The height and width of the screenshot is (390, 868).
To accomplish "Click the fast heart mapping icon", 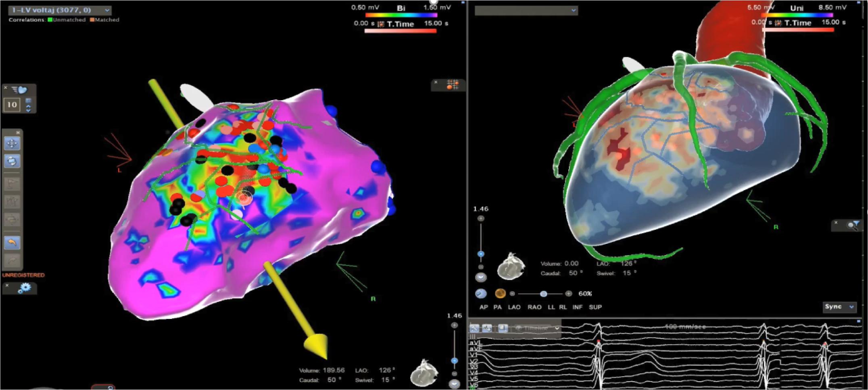I will tap(19, 90).
